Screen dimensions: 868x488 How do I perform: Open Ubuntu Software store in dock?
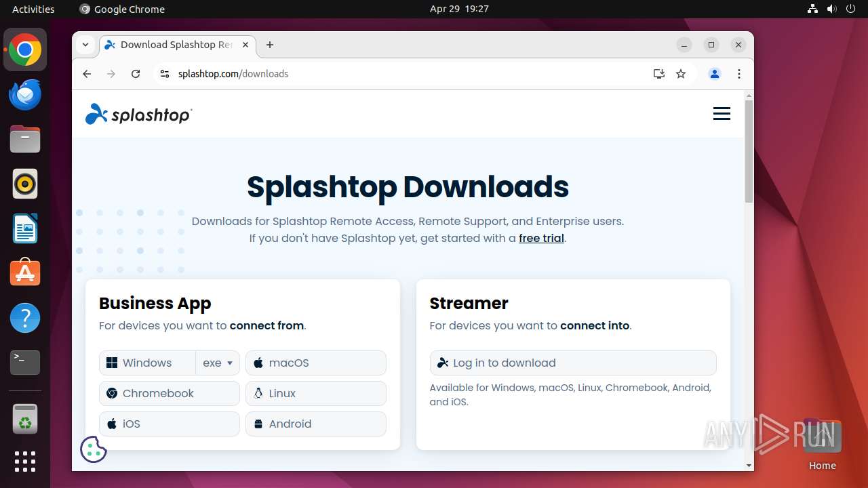pos(25,273)
